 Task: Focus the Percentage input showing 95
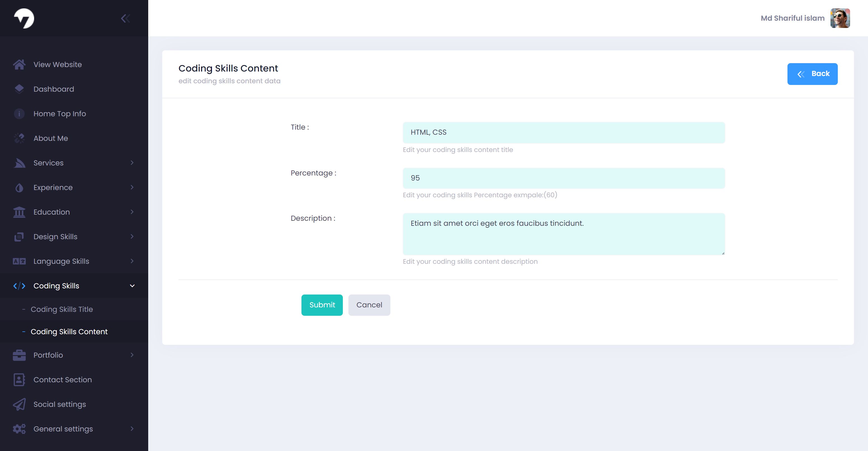[564, 178]
